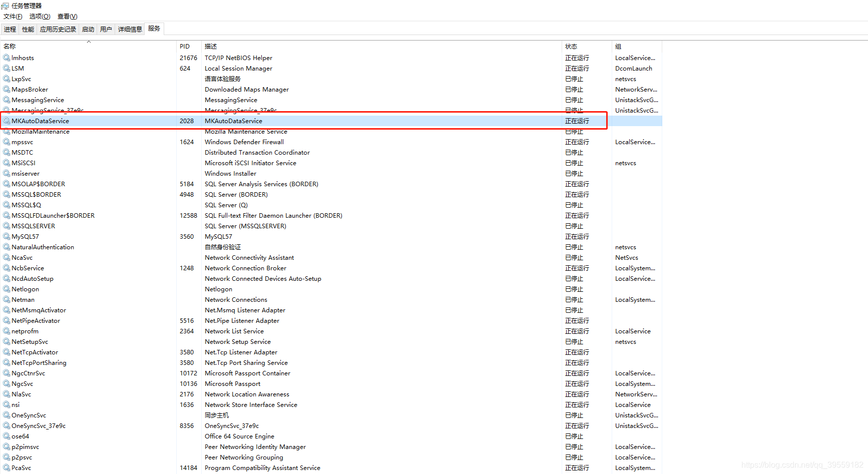Image resolution: width=868 pixels, height=474 pixels.
Task: Switch to the 用户 tab
Action: click(106, 30)
